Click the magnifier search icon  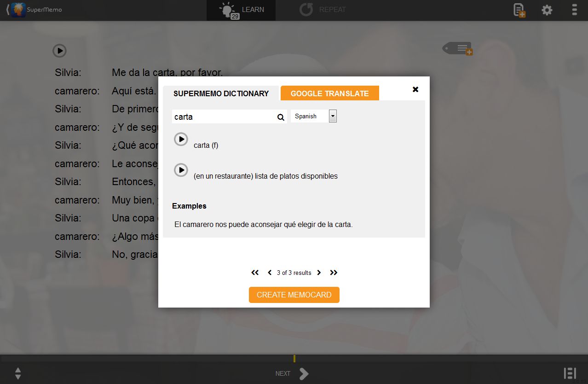point(281,117)
